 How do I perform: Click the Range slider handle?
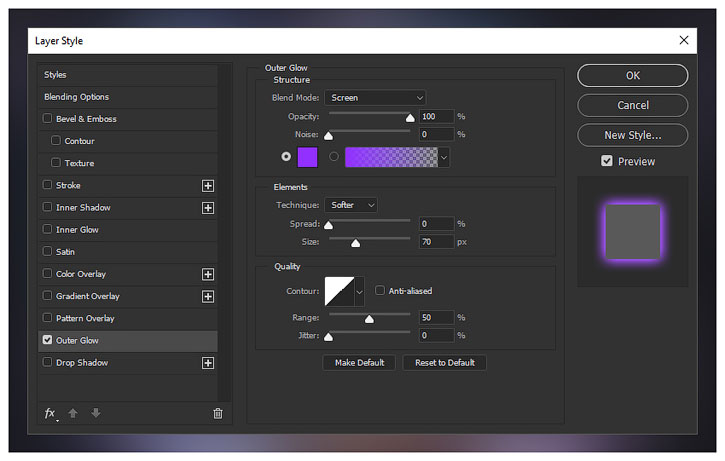click(369, 319)
